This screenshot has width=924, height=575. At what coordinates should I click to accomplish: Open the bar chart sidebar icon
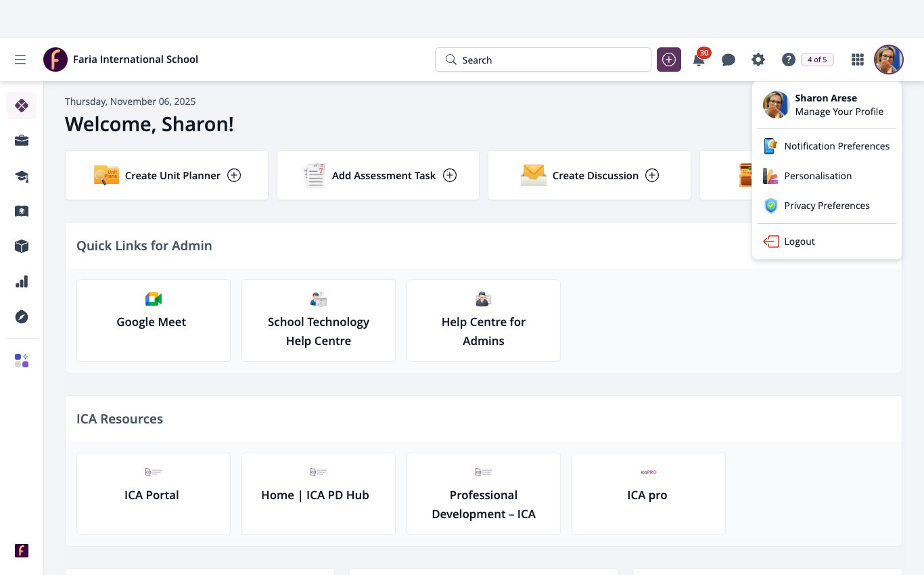tap(22, 281)
